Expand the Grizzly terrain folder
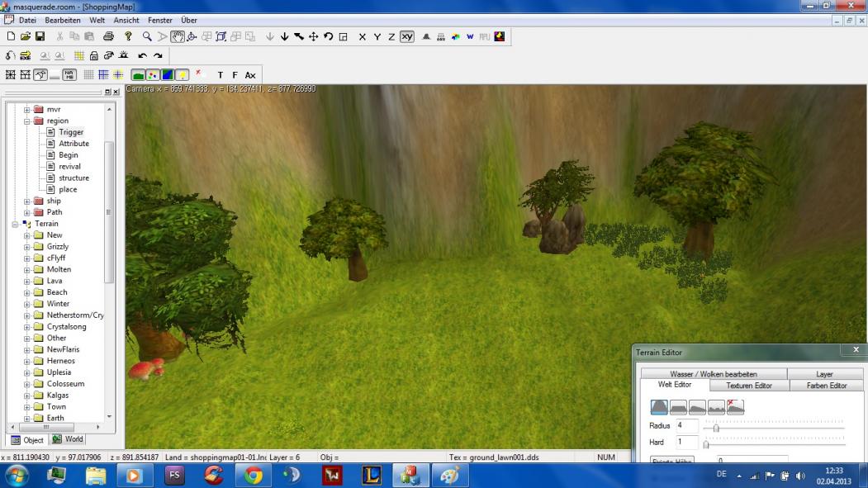 [x=27, y=247]
